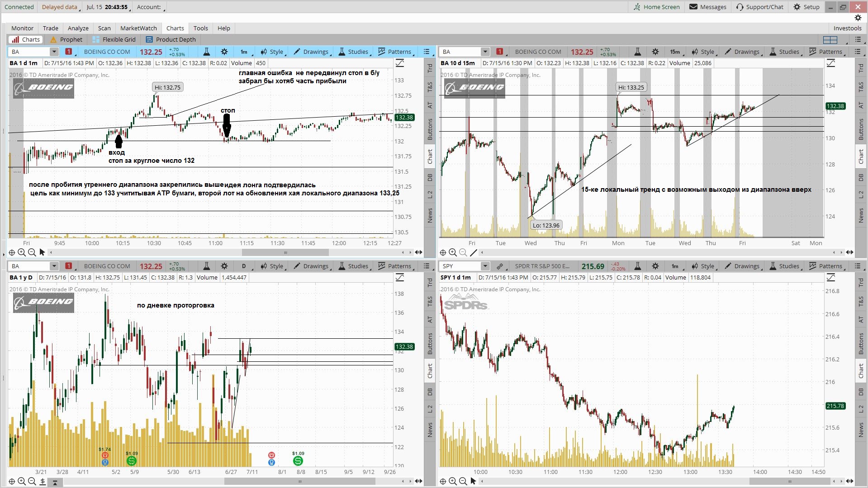
Task: Click expand-range arrows at right of BA 1m scrollbar
Action: point(418,252)
